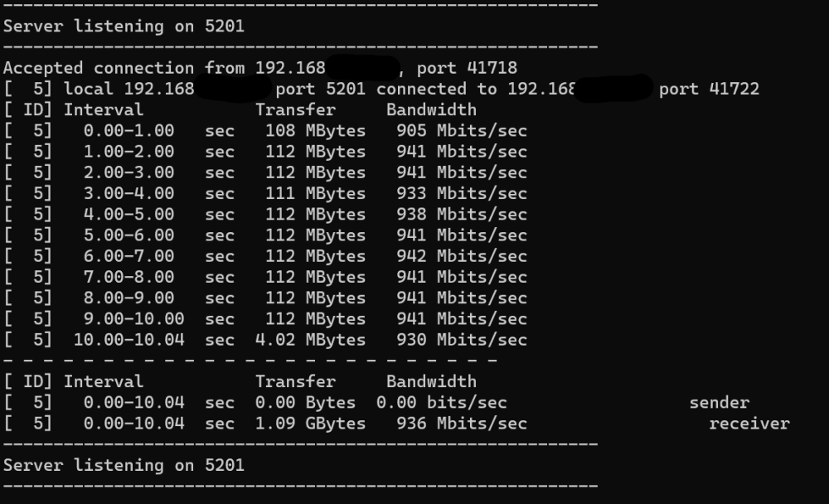Viewport: 829px width, 504px height.
Task: Click the 938 Mbits/sec bandwidth value
Action: pos(462,215)
